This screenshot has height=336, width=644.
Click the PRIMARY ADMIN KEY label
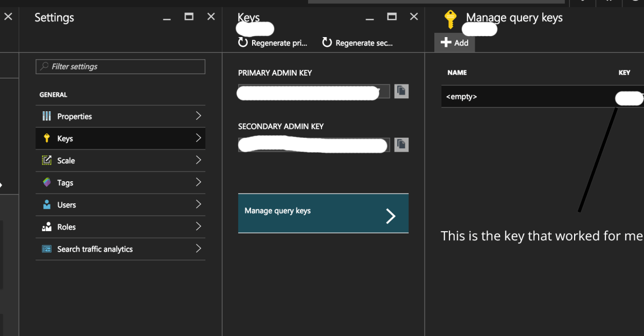click(x=275, y=73)
